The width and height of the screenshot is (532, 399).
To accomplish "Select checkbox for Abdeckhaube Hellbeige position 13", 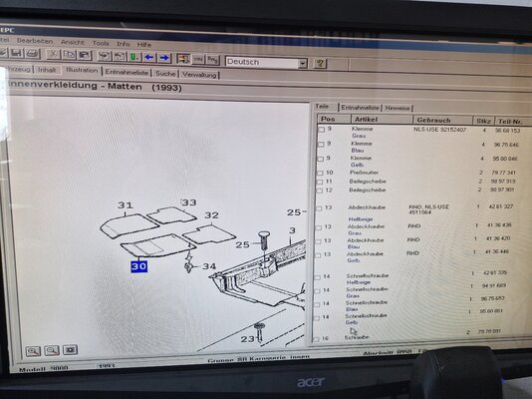I will coord(319,208).
